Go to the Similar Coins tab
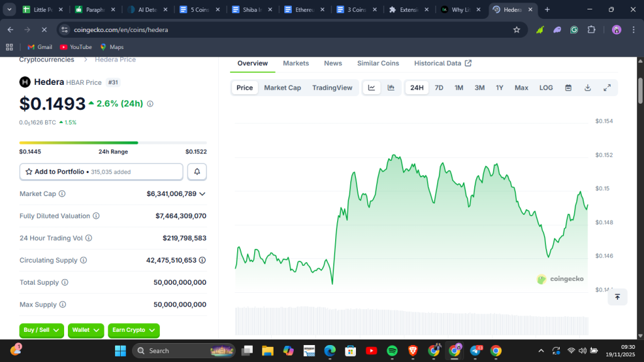644x362 pixels. coord(378,63)
